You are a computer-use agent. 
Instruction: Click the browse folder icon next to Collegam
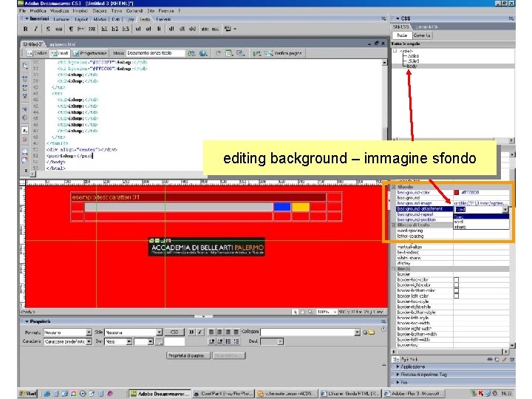(372, 332)
